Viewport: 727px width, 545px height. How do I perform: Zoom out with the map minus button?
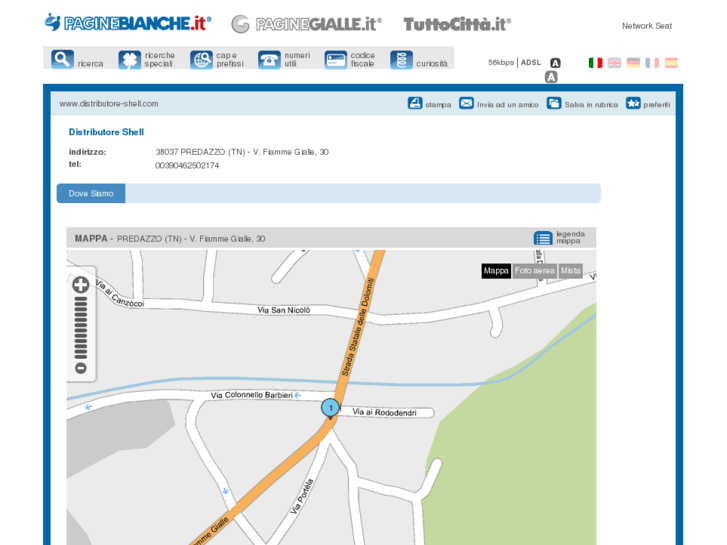pos(81,368)
